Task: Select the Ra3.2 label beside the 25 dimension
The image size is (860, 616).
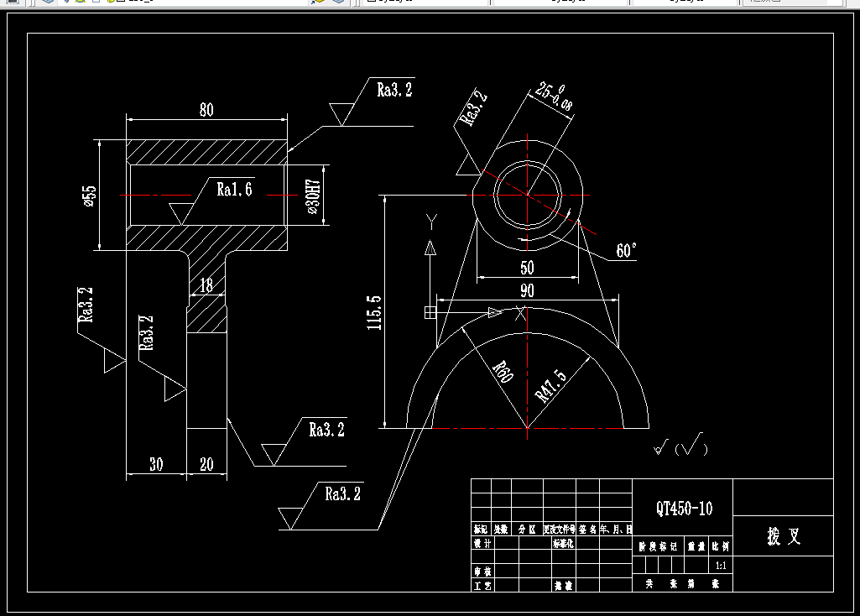Action: (x=473, y=108)
